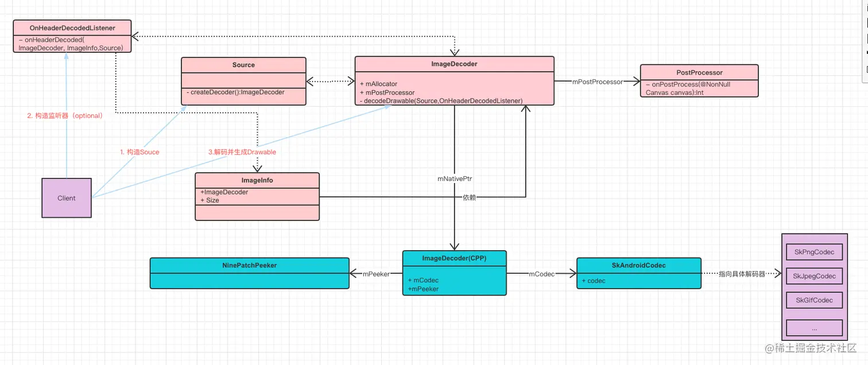Select the mNativePtr connector label
Image resolution: width=868 pixels, height=365 pixels.
point(454,178)
